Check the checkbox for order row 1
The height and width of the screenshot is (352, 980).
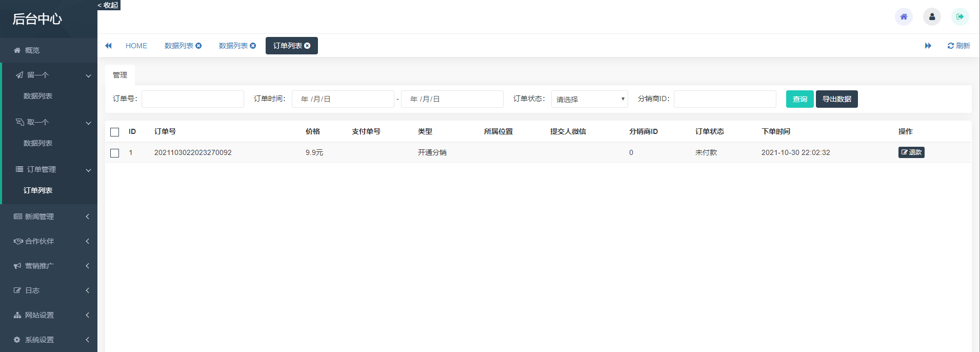coord(115,153)
